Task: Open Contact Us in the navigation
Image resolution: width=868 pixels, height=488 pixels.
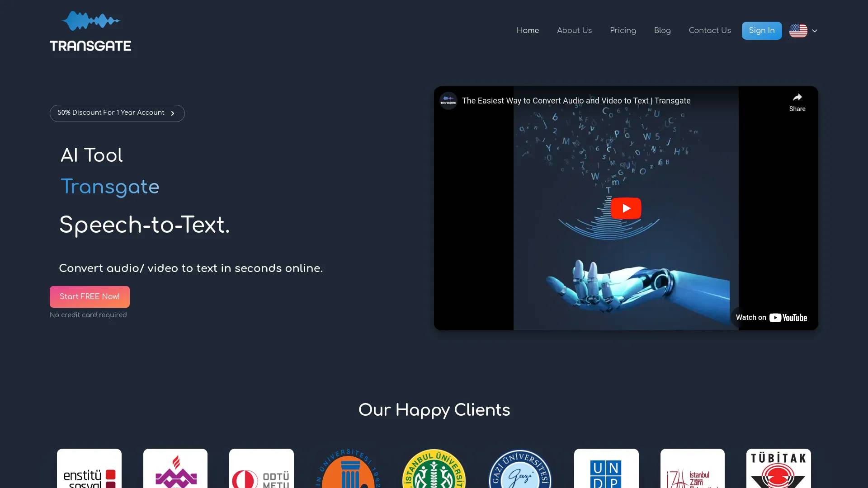Action: pyautogui.click(x=709, y=30)
